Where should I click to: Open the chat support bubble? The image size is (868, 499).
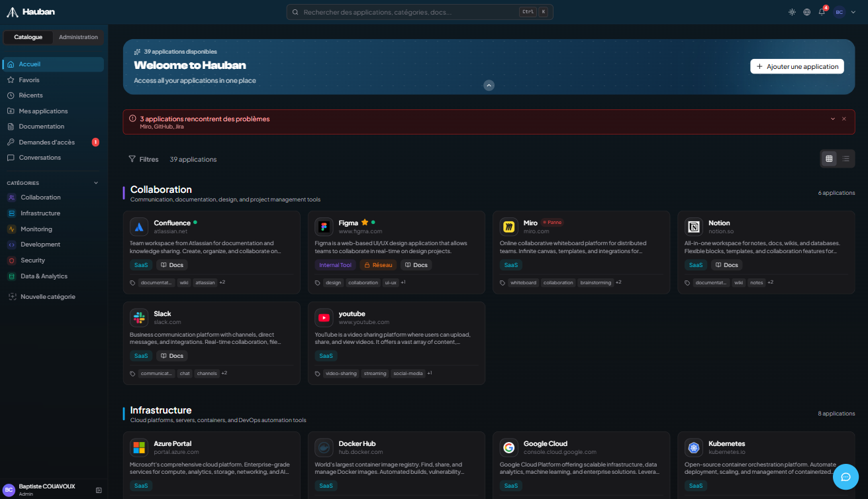(845, 476)
